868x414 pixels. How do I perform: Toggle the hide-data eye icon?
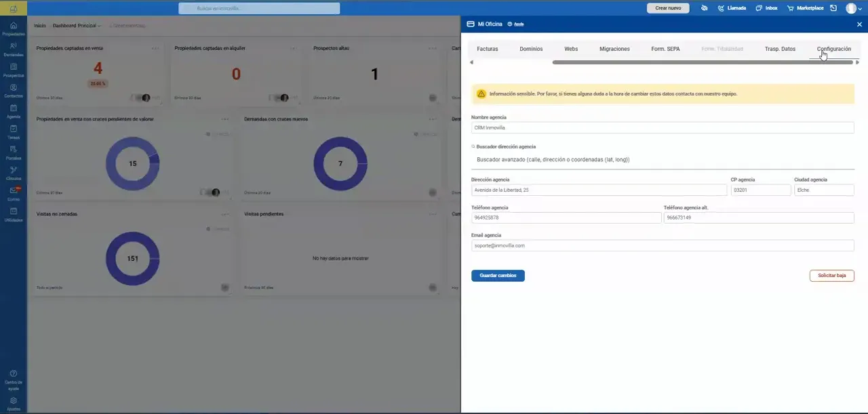click(704, 8)
